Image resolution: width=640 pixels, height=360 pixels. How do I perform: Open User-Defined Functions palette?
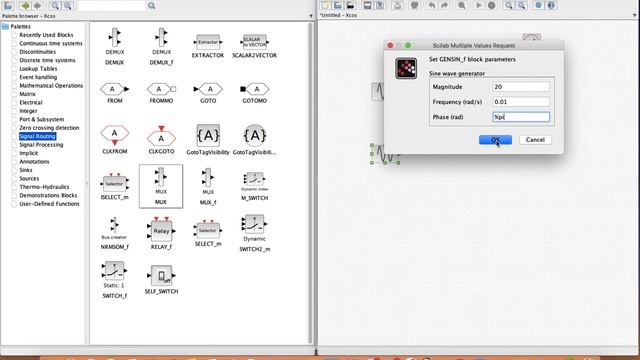click(x=49, y=204)
